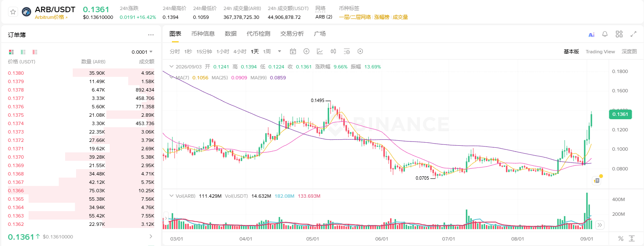Add ARB/USDT to favorites with star icon
The image size is (644, 246).
tap(13, 12)
